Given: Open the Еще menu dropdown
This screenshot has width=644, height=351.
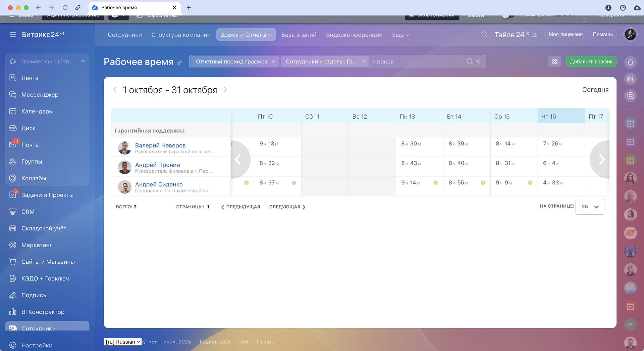Looking at the screenshot, I should [400, 35].
